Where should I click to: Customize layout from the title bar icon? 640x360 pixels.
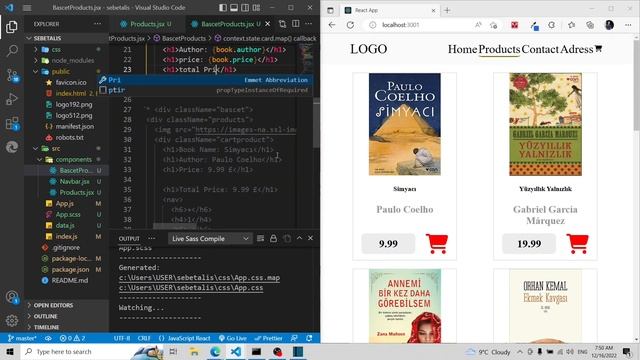tap(256, 8)
